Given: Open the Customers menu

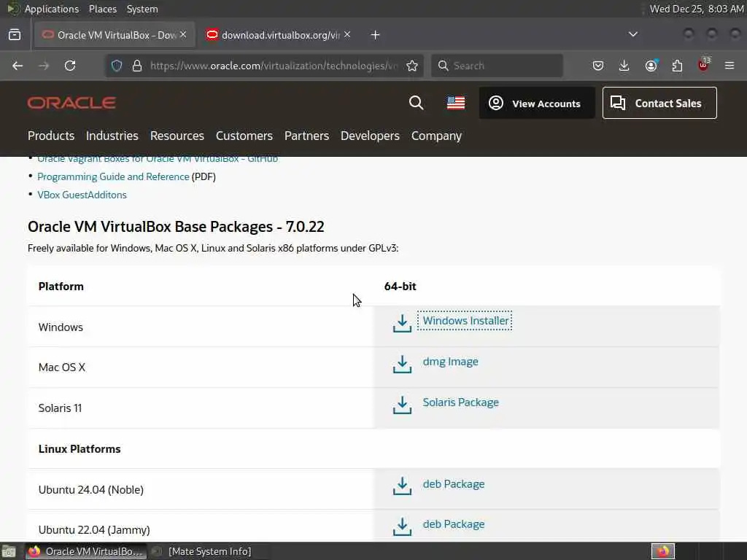Looking at the screenshot, I should 244,136.
